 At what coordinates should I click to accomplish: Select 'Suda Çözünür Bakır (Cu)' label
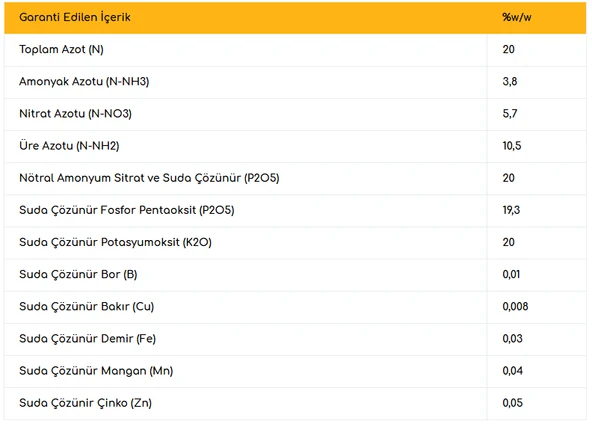tap(87, 306)
